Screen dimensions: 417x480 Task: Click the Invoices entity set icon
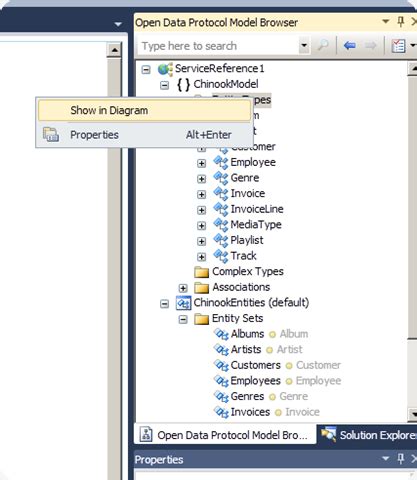point(221,412)
